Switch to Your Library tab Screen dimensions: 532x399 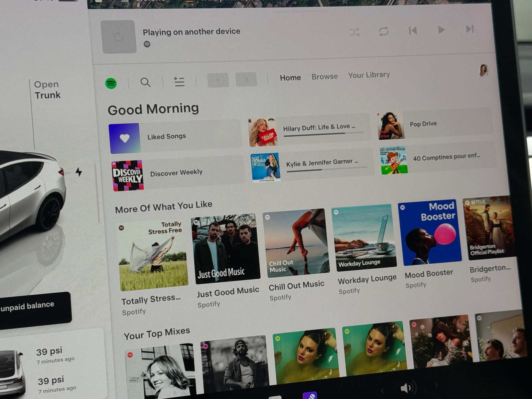click(x=369, y=75)
